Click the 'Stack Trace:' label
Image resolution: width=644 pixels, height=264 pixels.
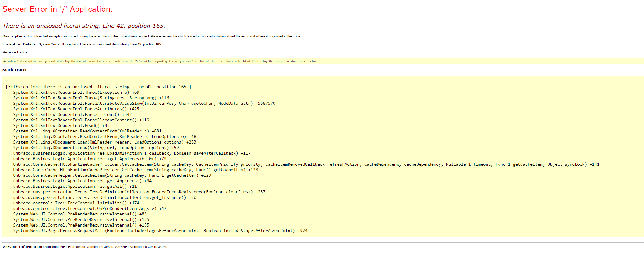[14, 70]
